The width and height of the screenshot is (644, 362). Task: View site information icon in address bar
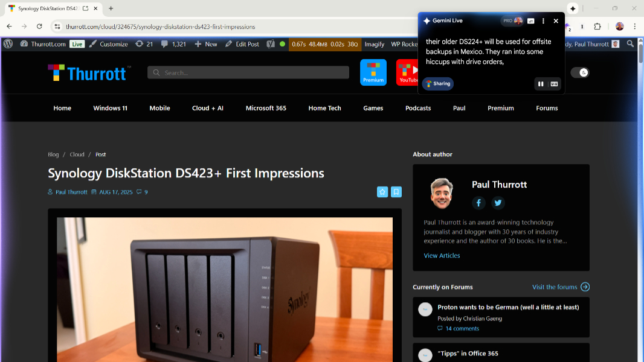coord(57,27)
